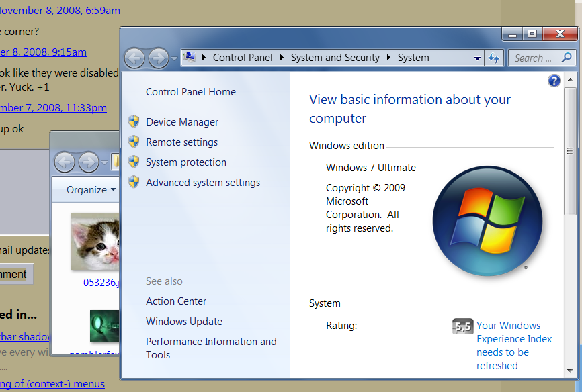Viewport: 582px width, 392px height.
Task: Click the 'See also' heading
Action: pos(164,281)
